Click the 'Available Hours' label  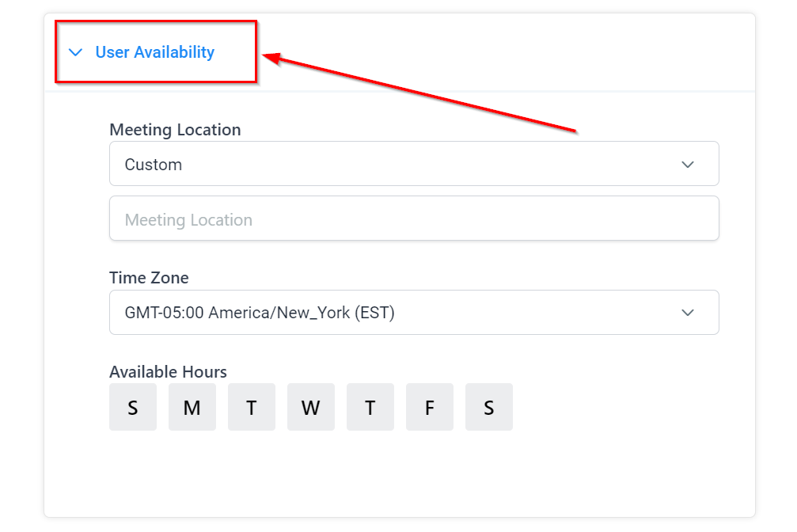[168, 372]
